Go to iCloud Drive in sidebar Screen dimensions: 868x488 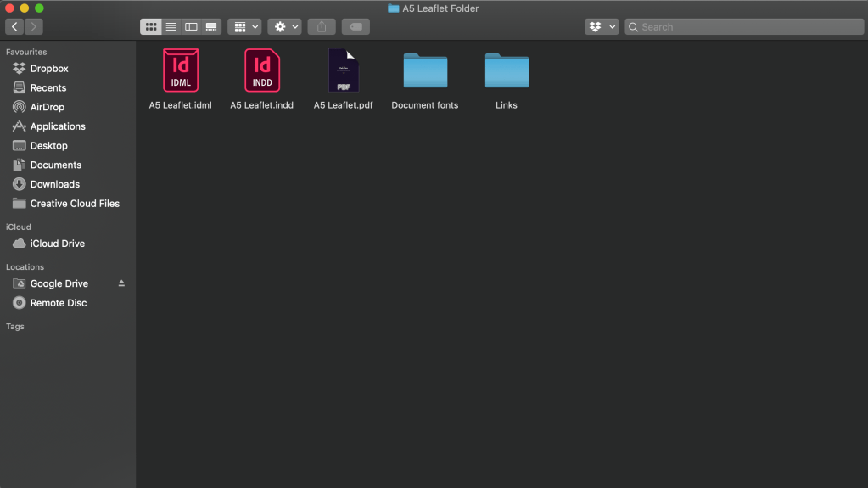(57, 244)
